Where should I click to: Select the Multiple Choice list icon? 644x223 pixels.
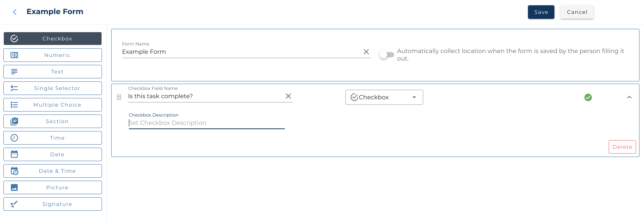[14, 105]
